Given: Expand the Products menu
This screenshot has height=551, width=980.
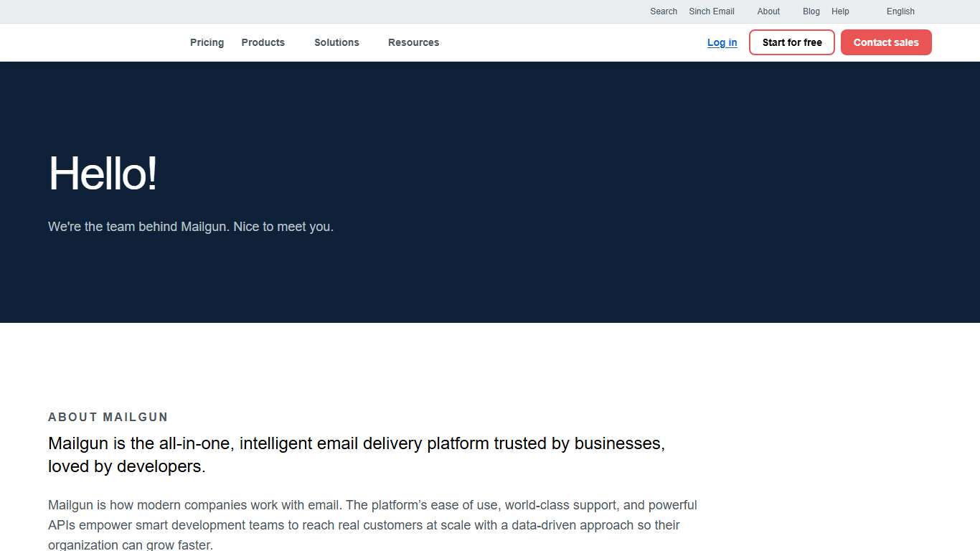Looking at the screenshot, I should [x=263, y=42].
